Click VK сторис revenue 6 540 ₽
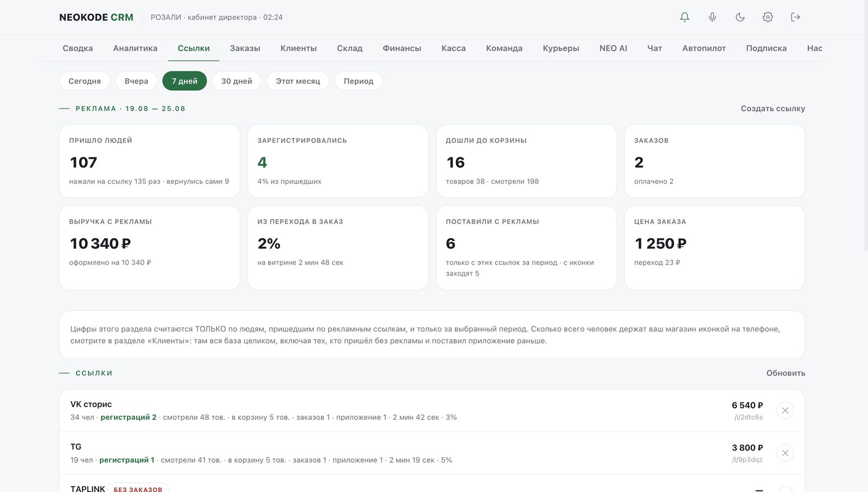This screenshot has width=868, height=492. tap(747, 405)
